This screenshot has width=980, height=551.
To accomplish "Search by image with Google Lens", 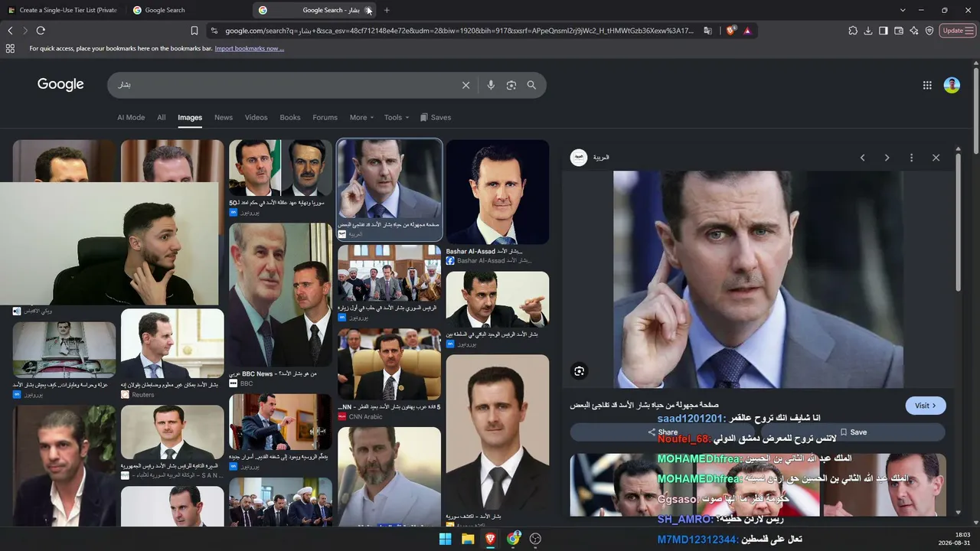I will tap(511, 85).
